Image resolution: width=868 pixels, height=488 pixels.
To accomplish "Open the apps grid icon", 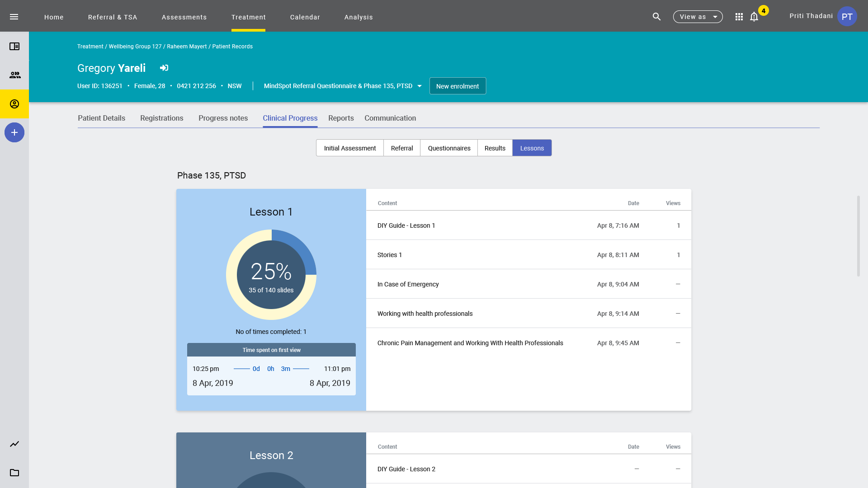I will tap(739, 17).
